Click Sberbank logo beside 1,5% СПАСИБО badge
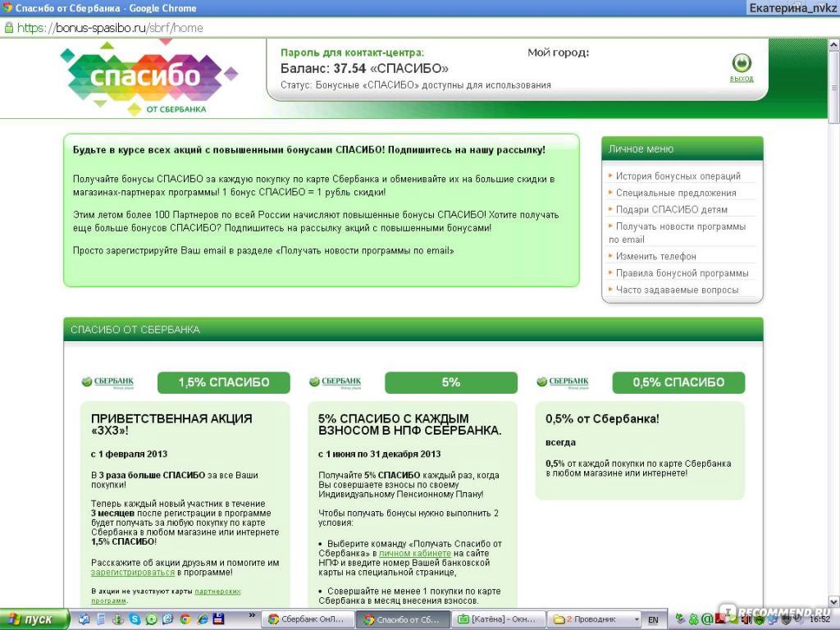The image size is (840, 630). [107, 382]
